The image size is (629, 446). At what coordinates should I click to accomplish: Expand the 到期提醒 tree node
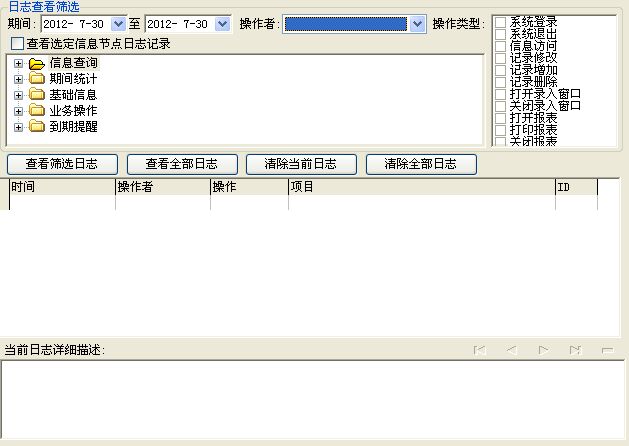tap(18, 127)
